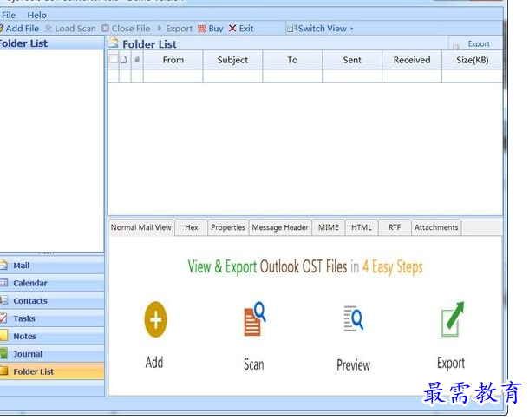Select the MIME tab
The height and width of the screenshot is (420, 529).
coord(329,227)
